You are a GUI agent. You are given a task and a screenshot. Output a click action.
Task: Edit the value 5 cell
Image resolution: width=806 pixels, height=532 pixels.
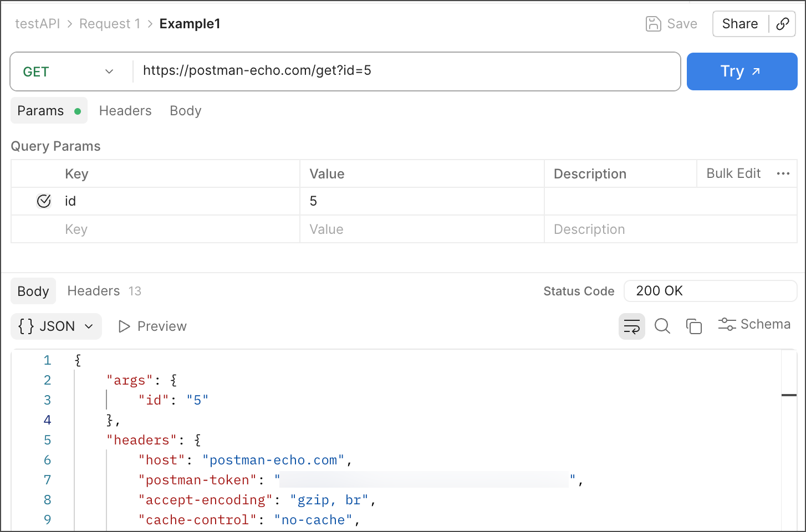pyautogui.click(x=422, y=201)
